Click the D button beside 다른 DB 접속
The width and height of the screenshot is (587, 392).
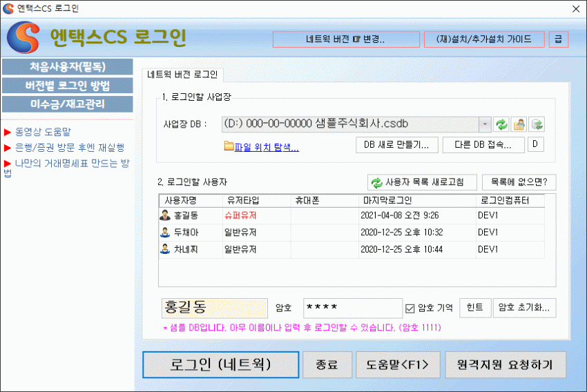click(x=535, y=144)
